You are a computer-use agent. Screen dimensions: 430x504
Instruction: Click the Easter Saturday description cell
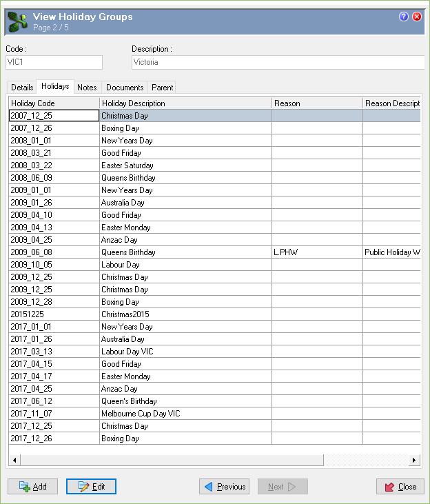tap(186, 165)
